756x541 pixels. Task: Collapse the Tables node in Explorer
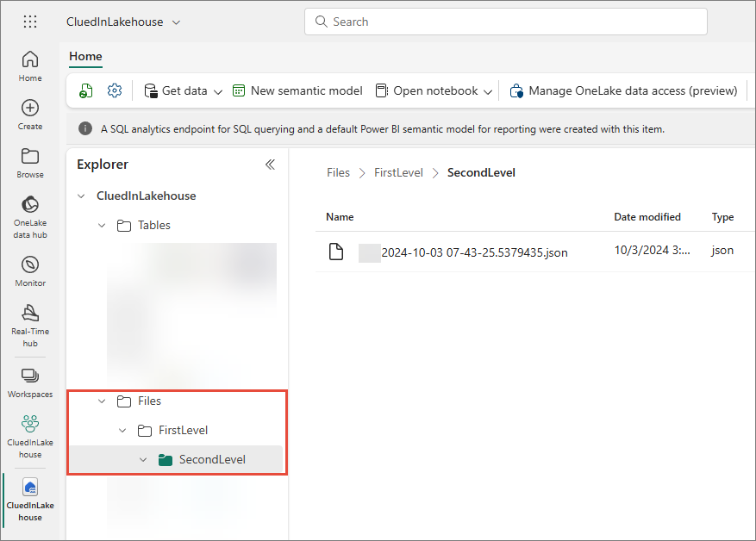coord(102,225)
